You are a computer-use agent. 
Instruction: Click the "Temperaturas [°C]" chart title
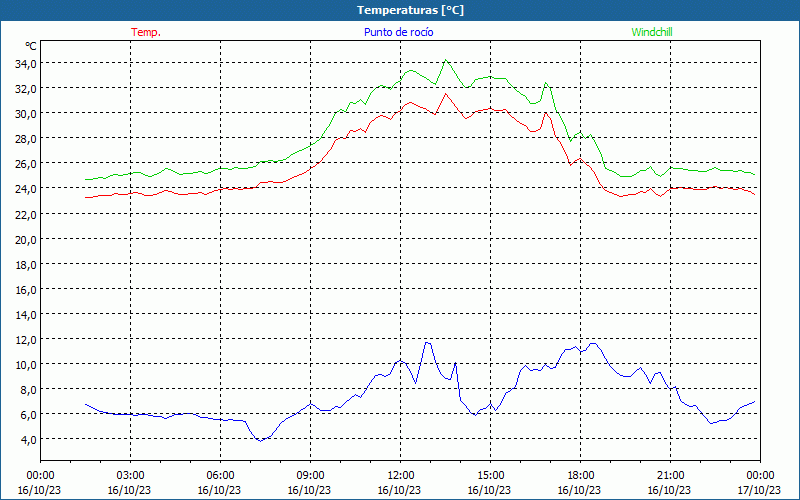(410, 10)
